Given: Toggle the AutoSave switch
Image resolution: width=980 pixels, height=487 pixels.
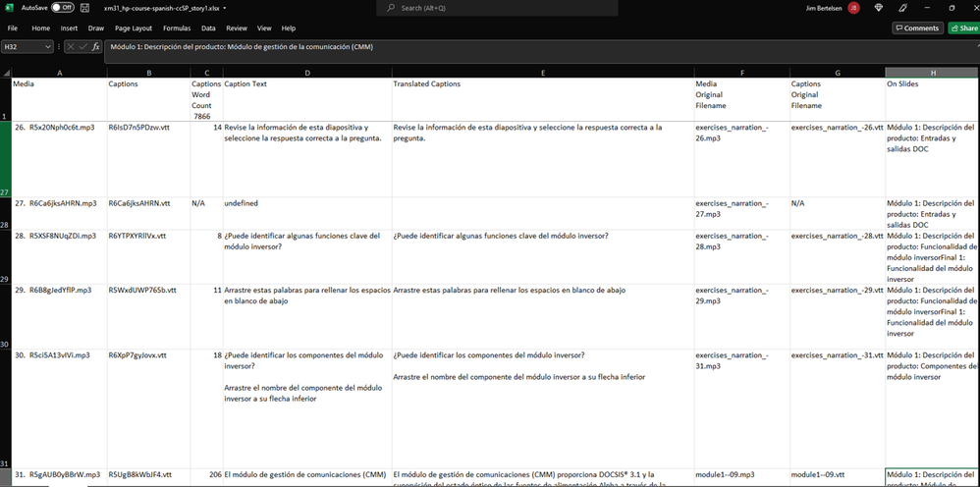Looking at the screenshot, I should [x=63, y=8].
